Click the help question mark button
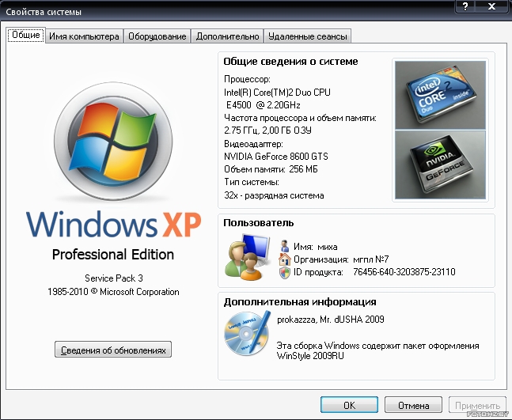Screen dimensions: 512x420 click(465, 6)
